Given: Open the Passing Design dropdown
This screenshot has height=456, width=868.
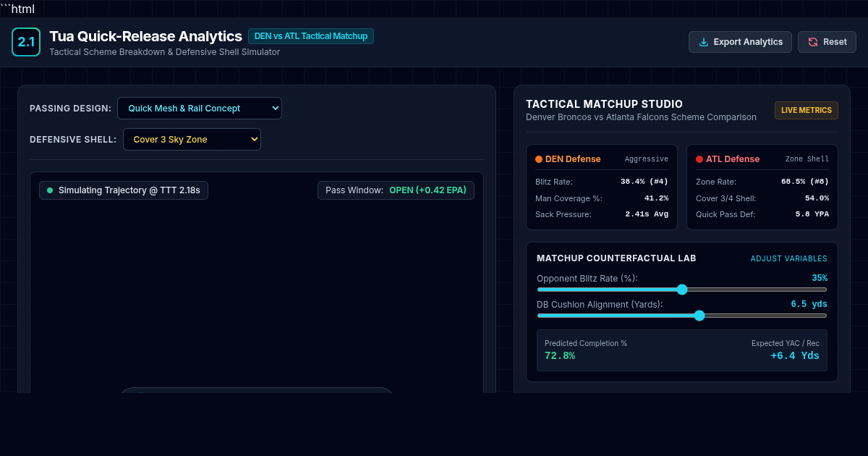Looking at the screenshot, I should (200, 108).
